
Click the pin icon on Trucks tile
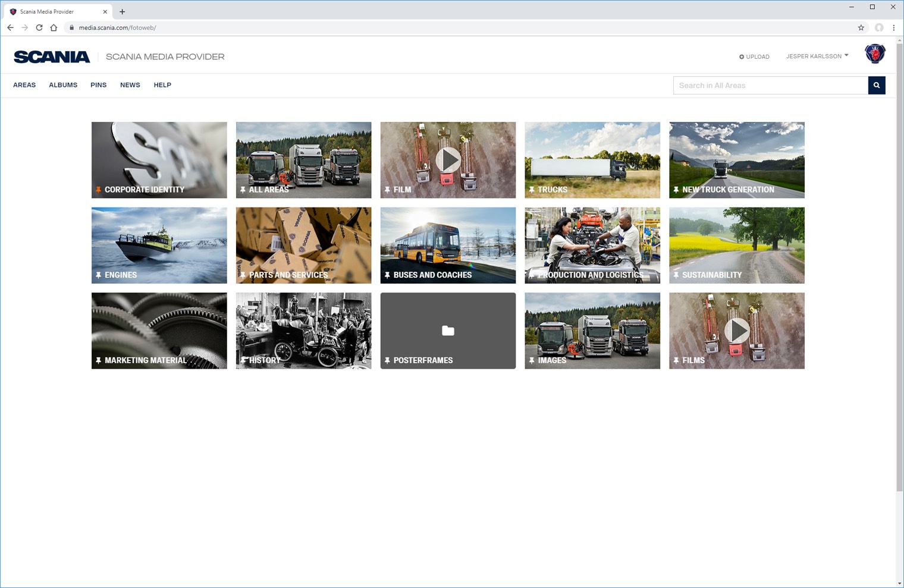tap(532, 190)
